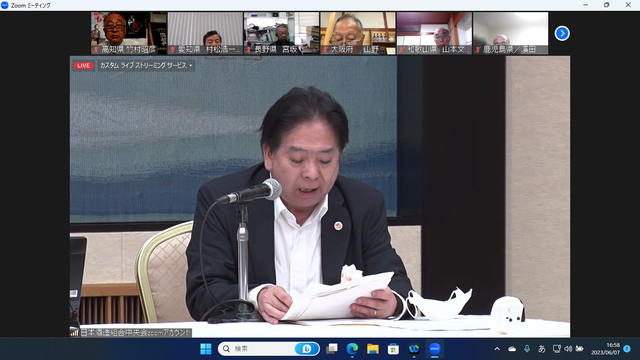Viewport: 640px width, 360px height.
Task: Restore down the Zoom meeting window
Action: [607, 5]
